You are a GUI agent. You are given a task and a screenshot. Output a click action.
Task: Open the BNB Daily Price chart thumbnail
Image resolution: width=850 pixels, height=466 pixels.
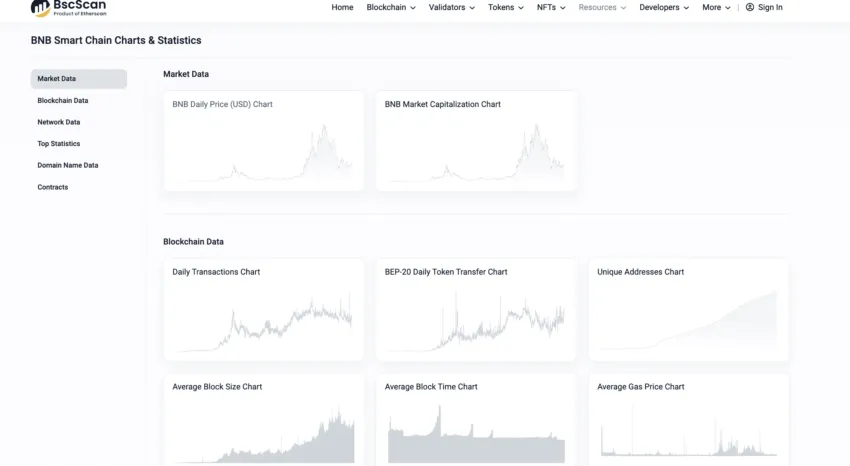[264, 141]
